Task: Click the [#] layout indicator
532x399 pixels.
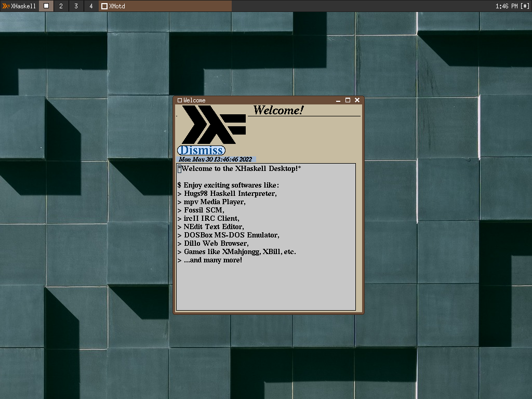Action: pos(525,6)
